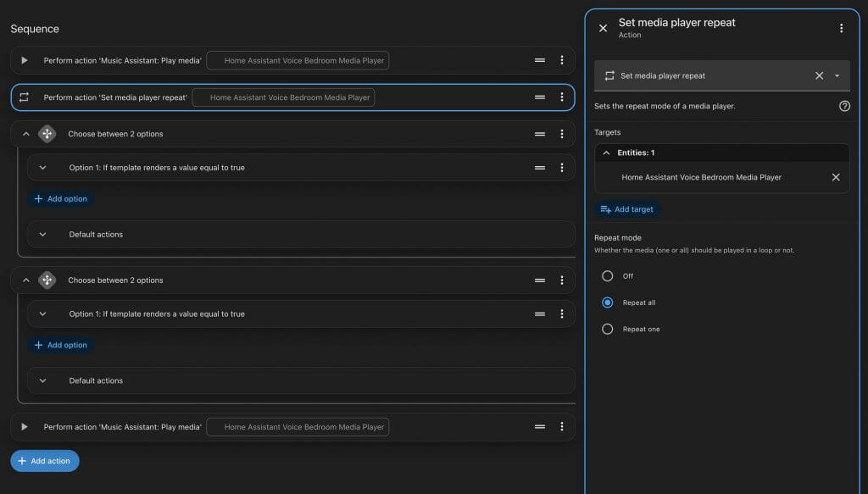
Task: Select the Repeat one radio button
Action: click(607, 329)
